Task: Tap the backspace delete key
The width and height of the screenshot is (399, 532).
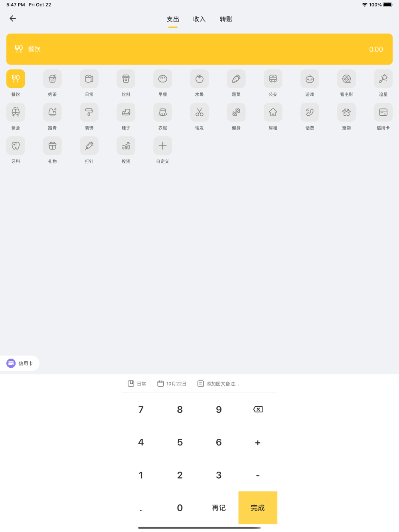Action: pyautogui.click(x=258, y=410)
